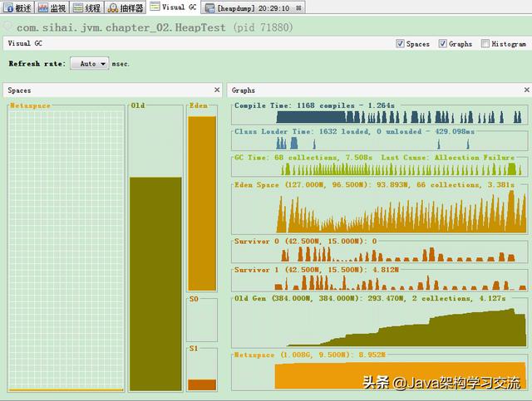Enable the Histogram checkbox
The image size is (532, 401).
click(485, 43)
